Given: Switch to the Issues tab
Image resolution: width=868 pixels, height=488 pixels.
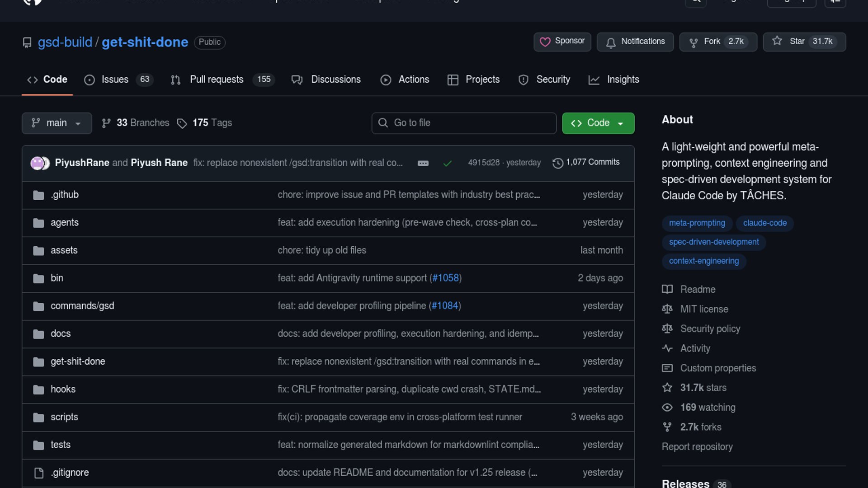Looking at the screenshot, I should pyautogui.click(x=115, y=80).
